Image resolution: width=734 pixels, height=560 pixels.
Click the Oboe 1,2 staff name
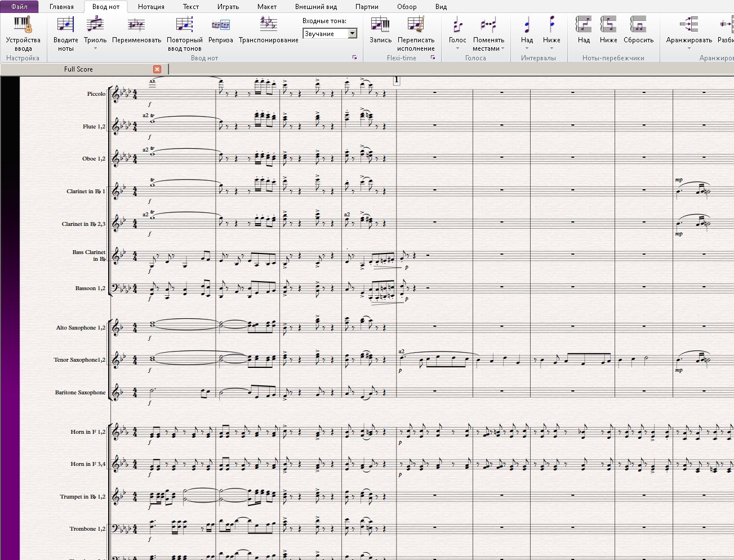pos(94,159)
